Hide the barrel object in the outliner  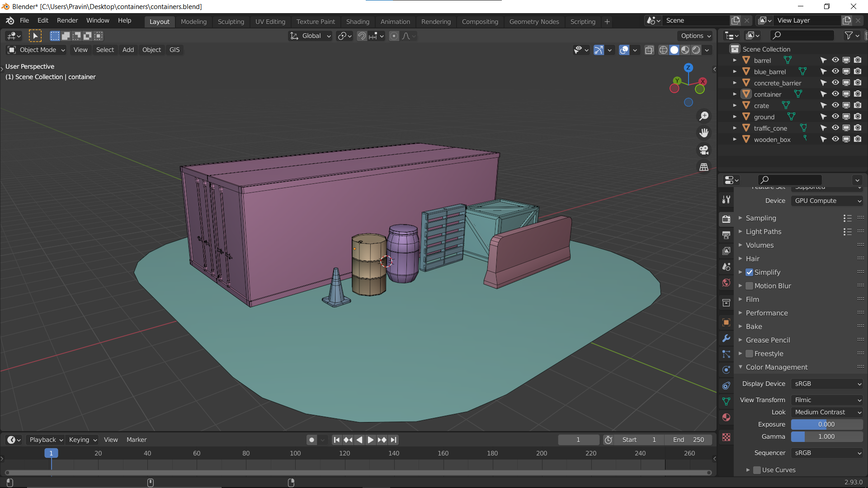coord(835,60)
